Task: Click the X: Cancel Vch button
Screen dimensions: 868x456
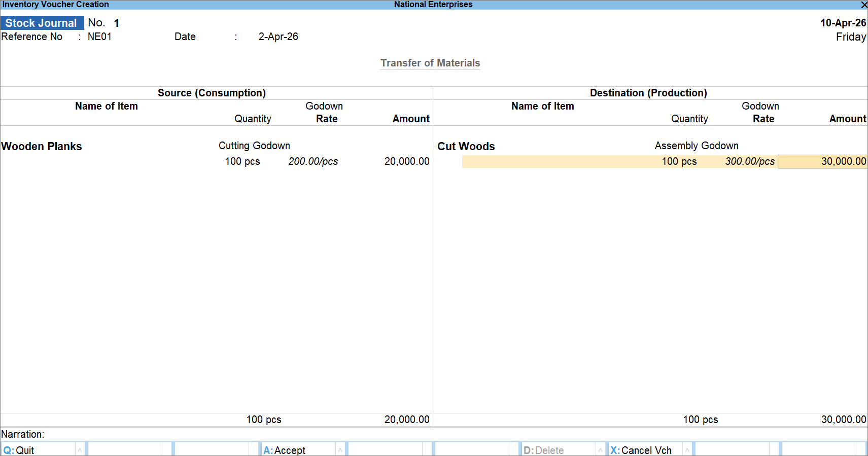Action: (x=646, y=450)
